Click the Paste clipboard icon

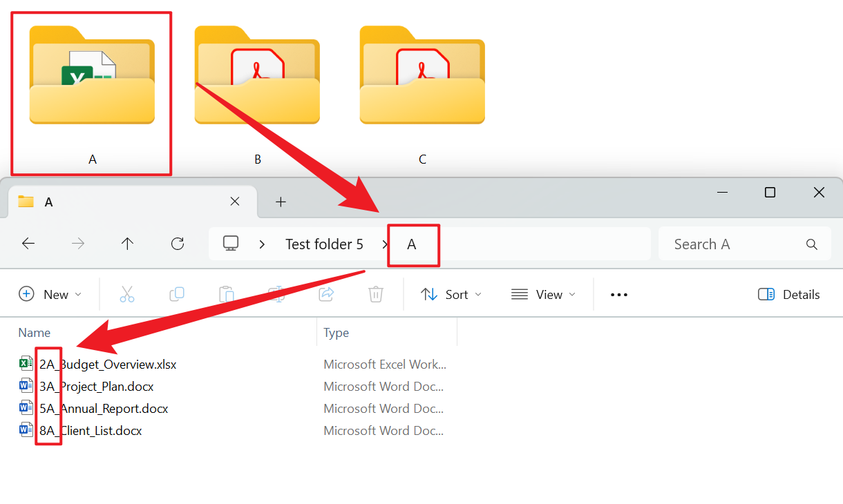[x=227, y=294]
